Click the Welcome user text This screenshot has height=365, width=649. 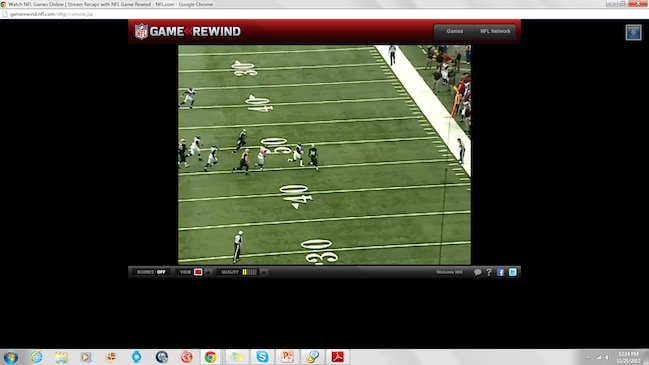coord(449,272)
